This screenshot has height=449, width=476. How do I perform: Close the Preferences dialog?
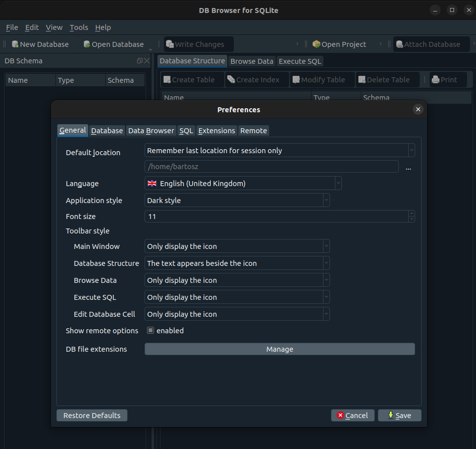tap(418, 109)
